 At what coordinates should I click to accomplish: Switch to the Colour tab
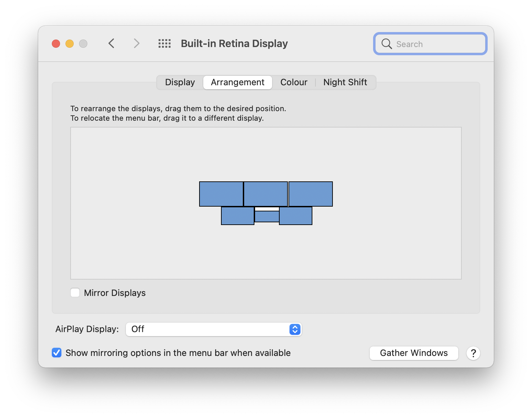point(294,83)
